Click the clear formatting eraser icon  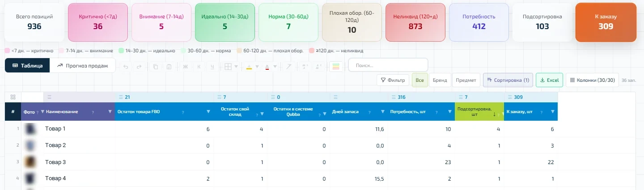(x=289, y=67)
